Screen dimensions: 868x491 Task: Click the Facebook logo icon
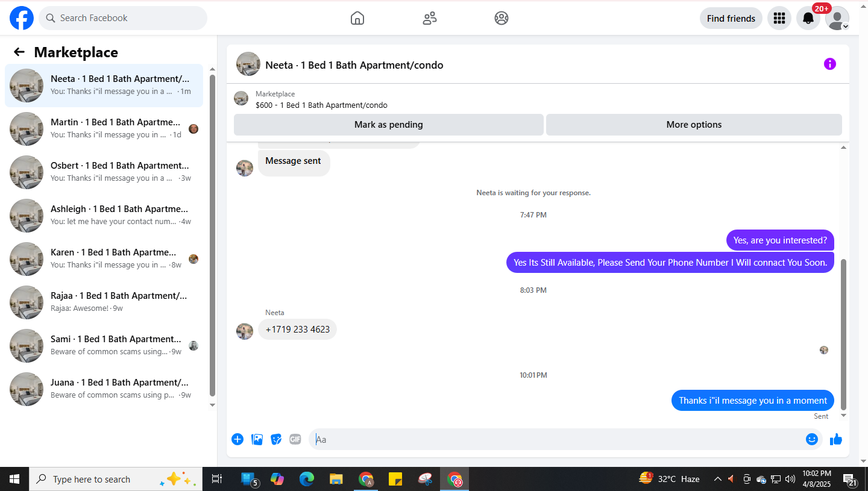pyautogui.click(x=22, y=18)
